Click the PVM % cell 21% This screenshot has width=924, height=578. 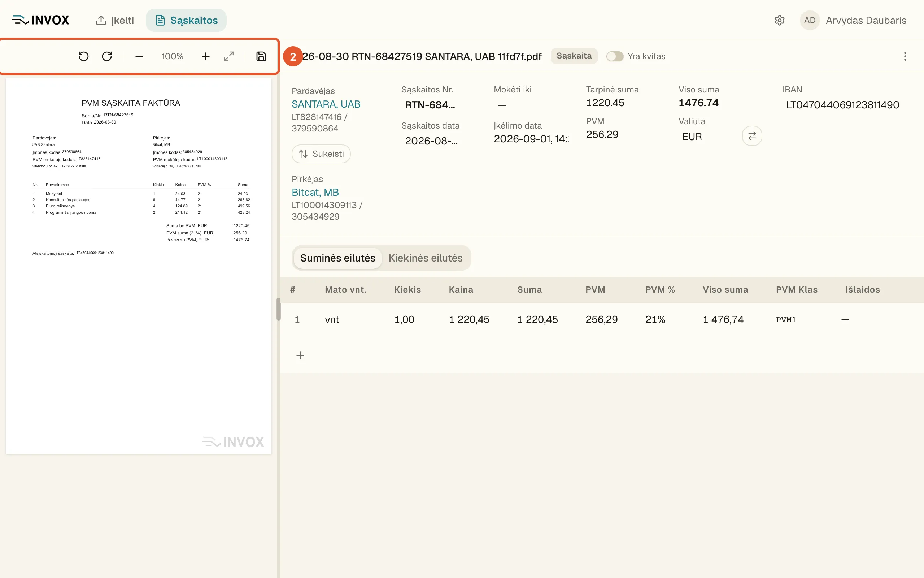[x=655, y=320]
